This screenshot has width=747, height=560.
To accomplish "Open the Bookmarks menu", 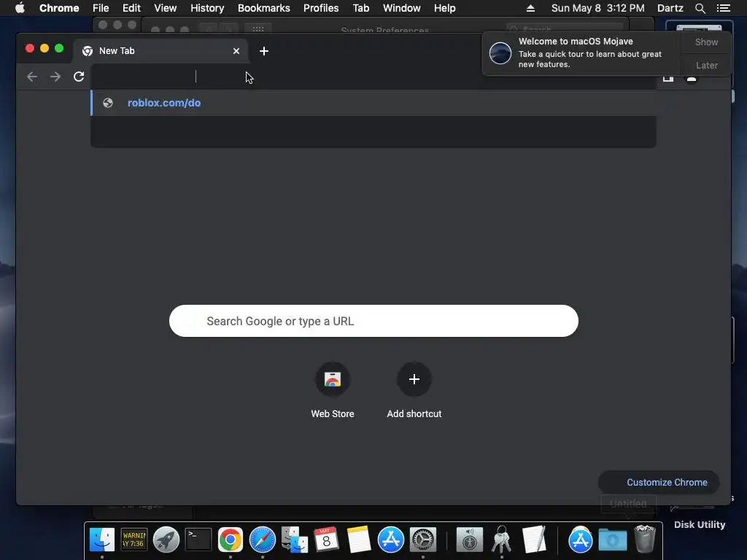I will point(264,8).
